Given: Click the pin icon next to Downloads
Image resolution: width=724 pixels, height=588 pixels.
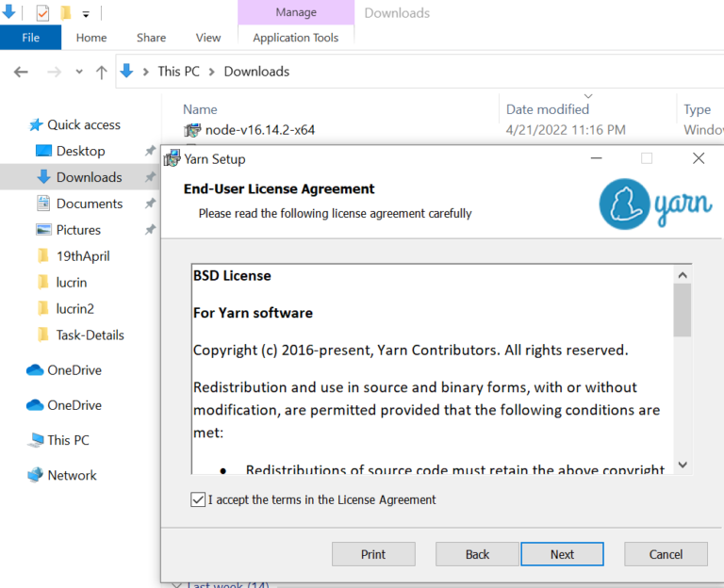Looking at the screenshot, I should 150,177.
